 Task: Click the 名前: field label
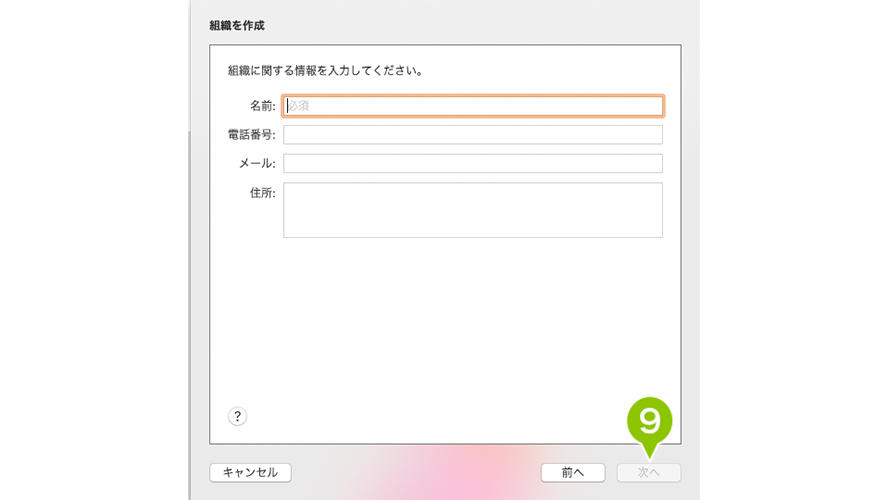263,106
